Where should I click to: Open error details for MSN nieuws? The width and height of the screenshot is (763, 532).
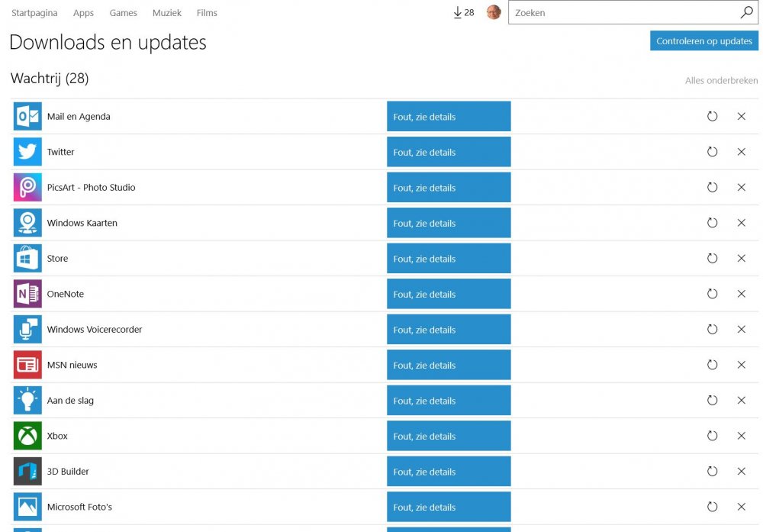(449, 365)
